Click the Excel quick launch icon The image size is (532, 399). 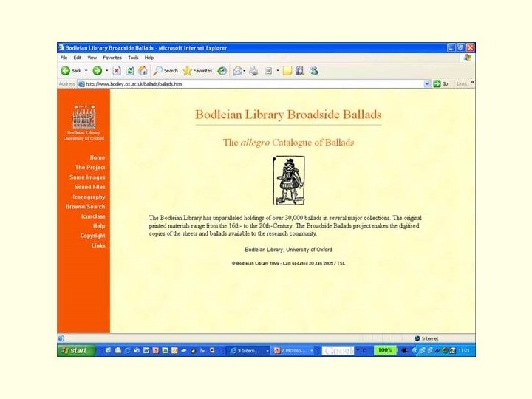[165, 350]
